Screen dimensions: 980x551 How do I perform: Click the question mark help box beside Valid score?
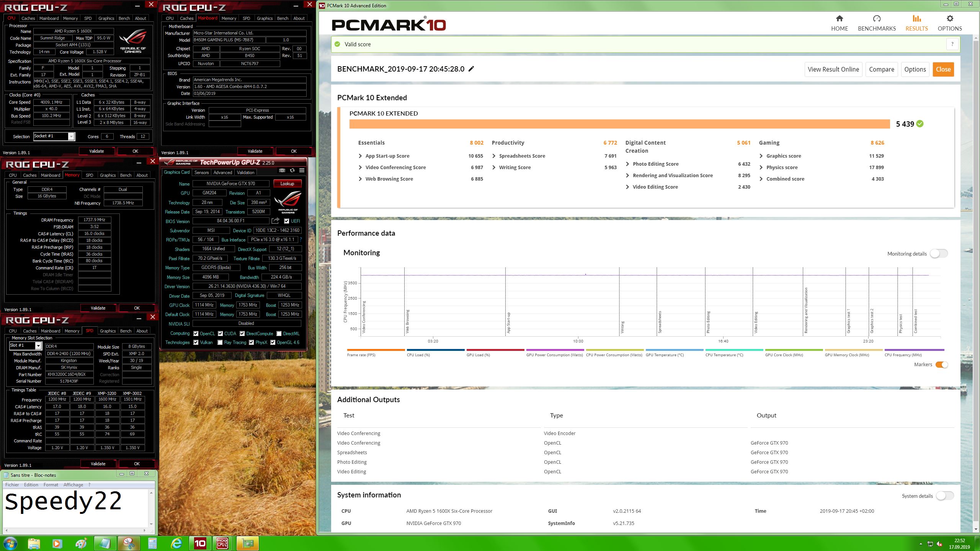(x=952, y=44)
